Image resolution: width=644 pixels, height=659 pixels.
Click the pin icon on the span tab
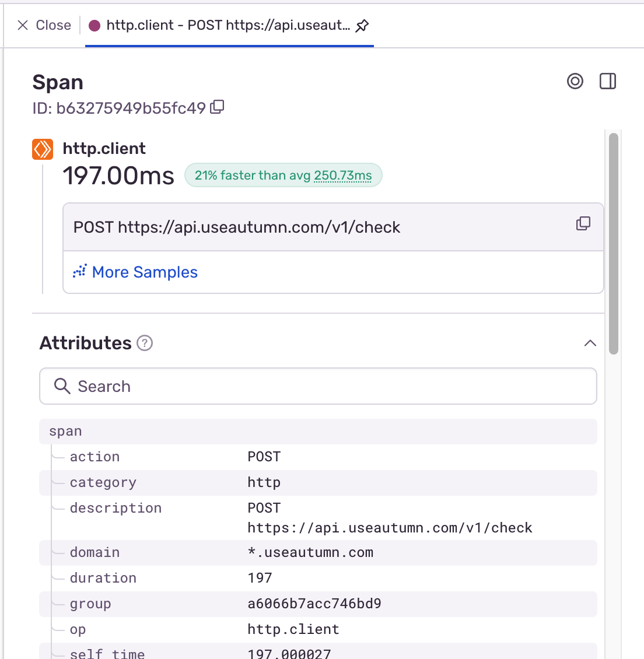pyautogui.click(x=362, y=26)
